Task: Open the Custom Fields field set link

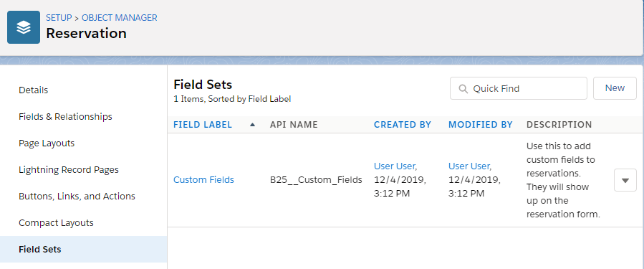Action: coord(203,180)
